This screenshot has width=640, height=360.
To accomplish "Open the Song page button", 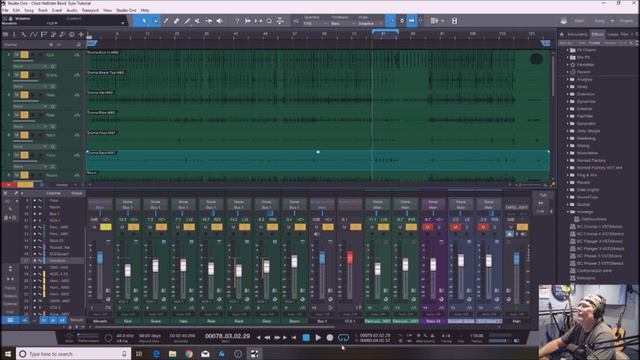I will [600, 21].
